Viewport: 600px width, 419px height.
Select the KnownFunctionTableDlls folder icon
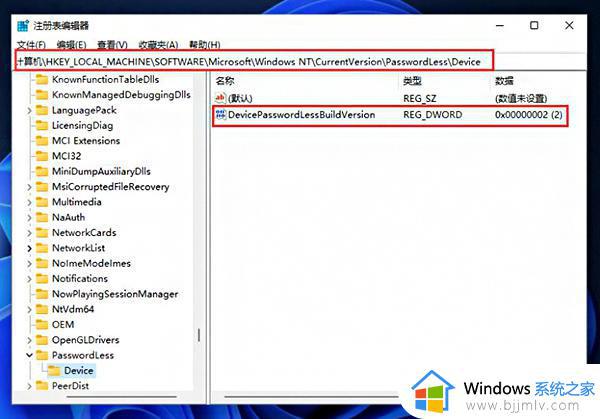42,80
